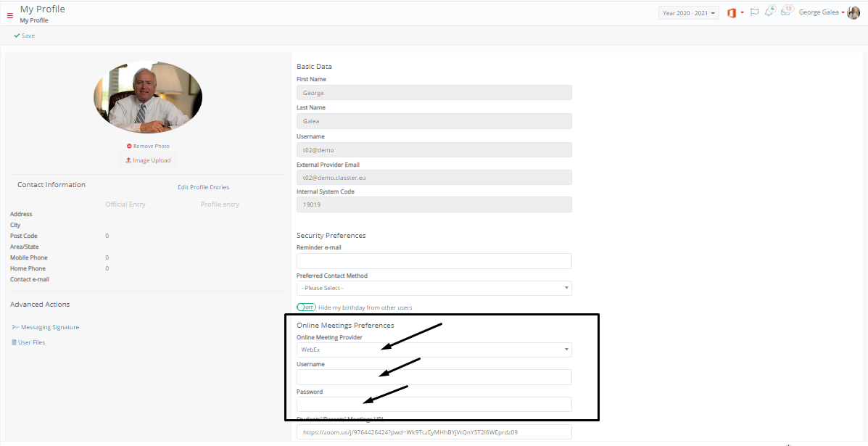Screen dimensions: 868x446
Task: Click the My Profile breadcrumb text
Action: pos(34,20)
